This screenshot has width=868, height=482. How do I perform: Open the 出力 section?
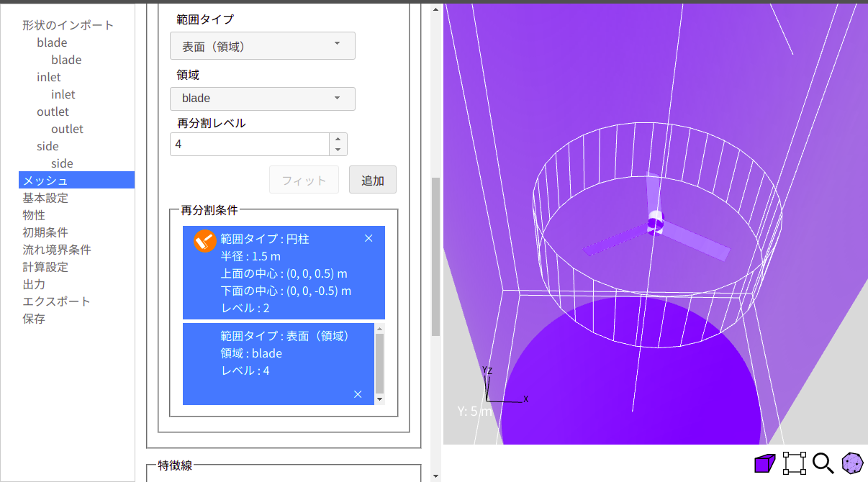[34, 284]
